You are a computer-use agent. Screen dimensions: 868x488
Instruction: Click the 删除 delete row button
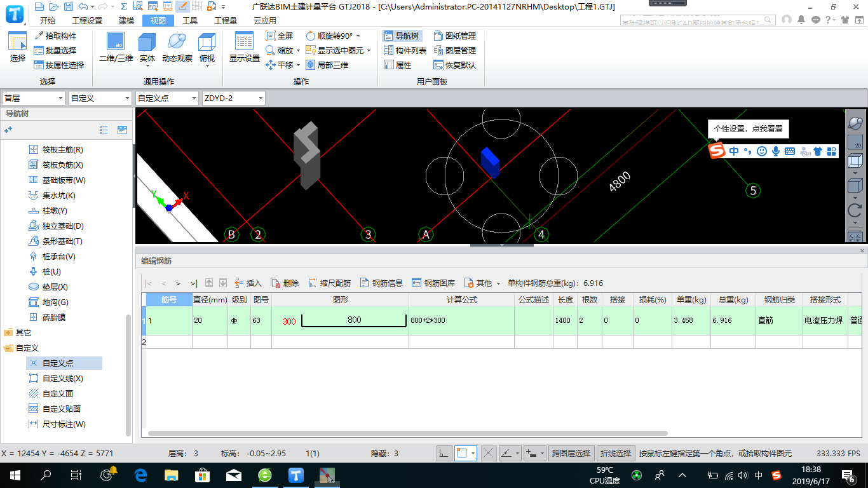[x=285, y=283]
